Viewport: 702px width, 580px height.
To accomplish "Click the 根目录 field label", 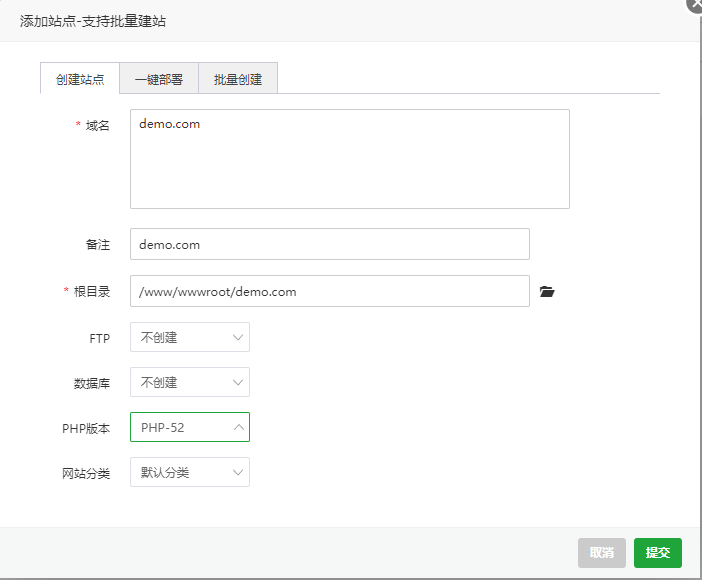I will point(92,292).
